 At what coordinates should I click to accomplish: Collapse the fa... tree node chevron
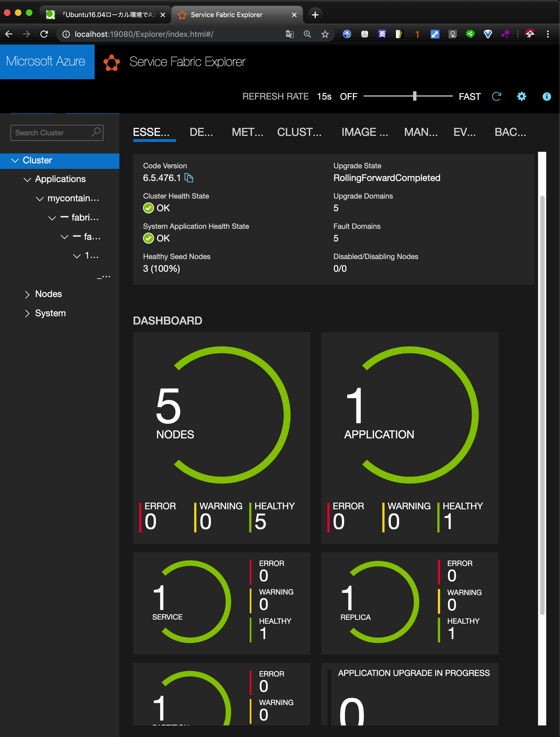coord(64,237)
